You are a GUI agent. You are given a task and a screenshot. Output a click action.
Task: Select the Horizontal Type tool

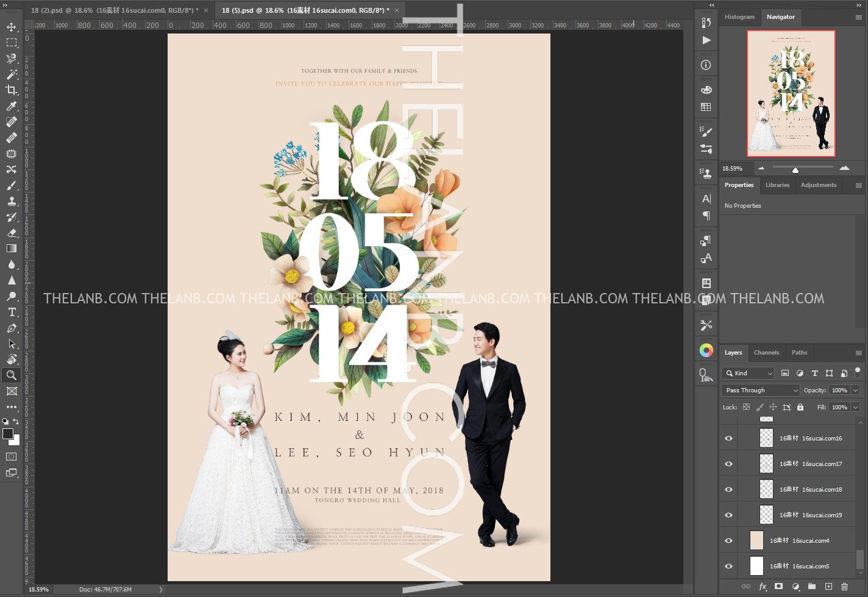click(12, 312)
